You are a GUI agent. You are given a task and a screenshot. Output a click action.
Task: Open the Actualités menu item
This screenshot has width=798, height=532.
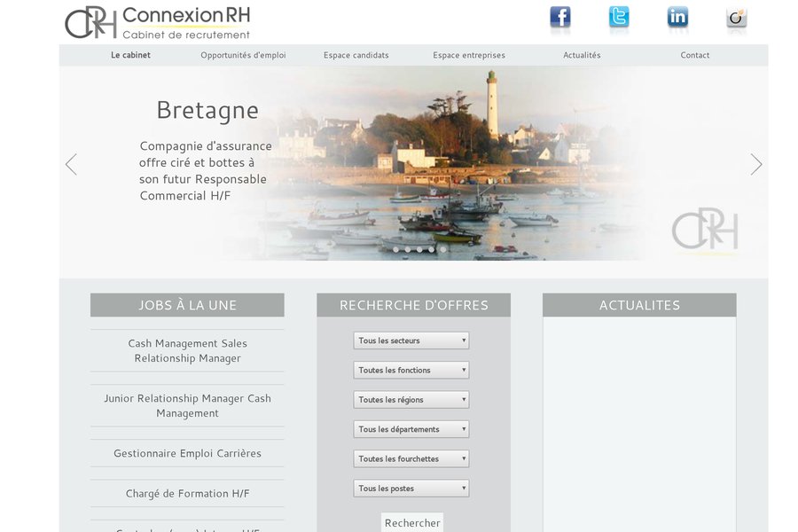pos(582,55)
